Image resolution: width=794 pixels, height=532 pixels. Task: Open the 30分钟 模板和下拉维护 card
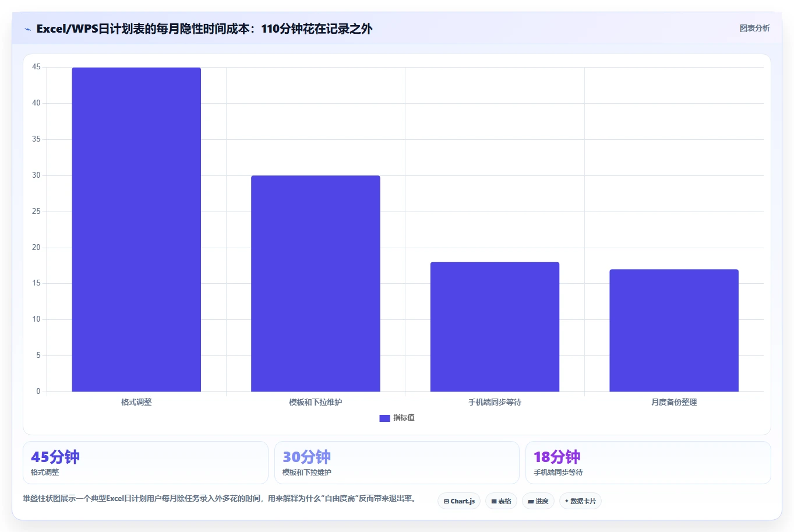[397, 463]
